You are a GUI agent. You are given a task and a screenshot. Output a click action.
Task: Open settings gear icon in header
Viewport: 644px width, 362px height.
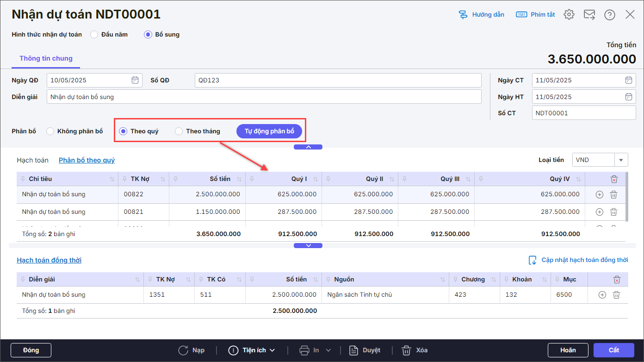coord(569,15)
